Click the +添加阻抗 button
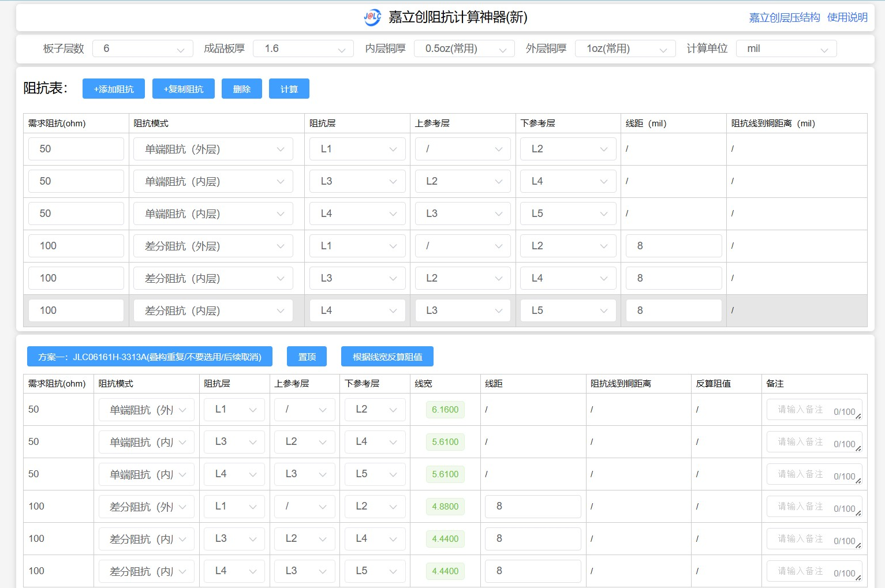 click(x=114, y=89)
